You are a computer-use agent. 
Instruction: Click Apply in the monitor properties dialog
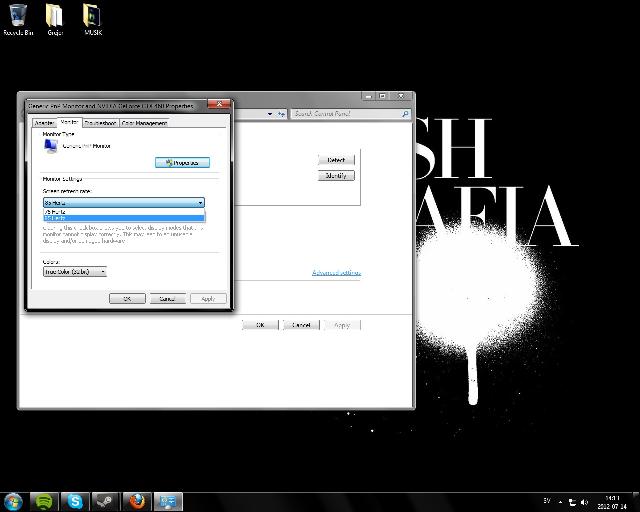click(x=208, y=299)
